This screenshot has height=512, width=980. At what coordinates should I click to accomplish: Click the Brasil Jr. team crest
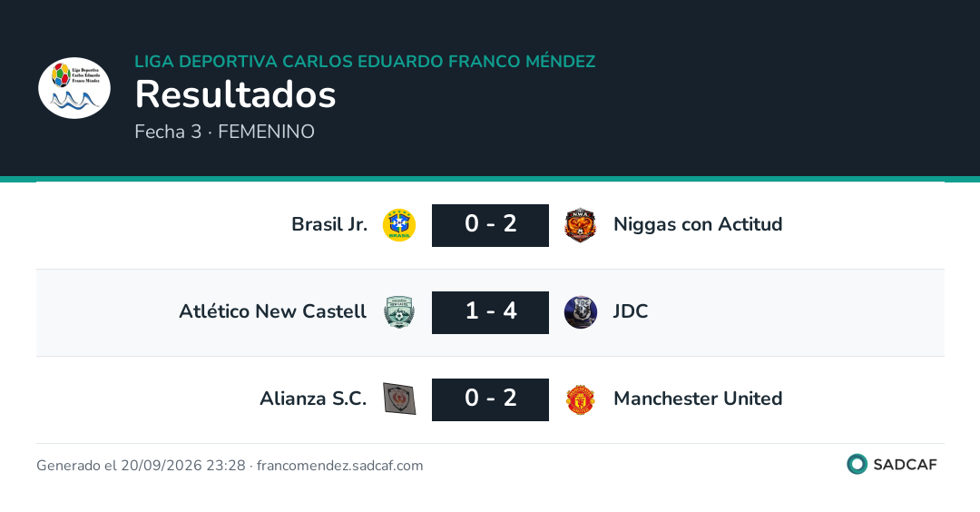point(399,225)
